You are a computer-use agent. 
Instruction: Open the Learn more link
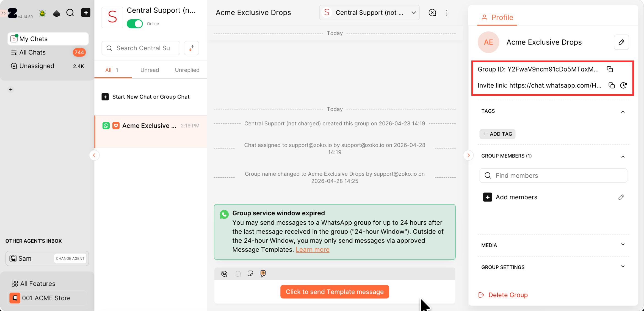(x=312, y=249)
